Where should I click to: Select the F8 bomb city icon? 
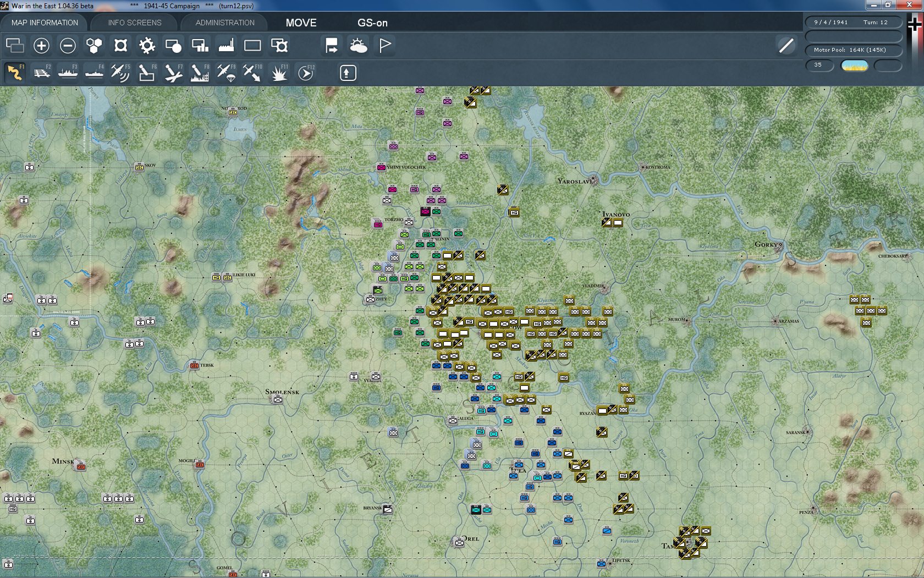tap(200, 73)
